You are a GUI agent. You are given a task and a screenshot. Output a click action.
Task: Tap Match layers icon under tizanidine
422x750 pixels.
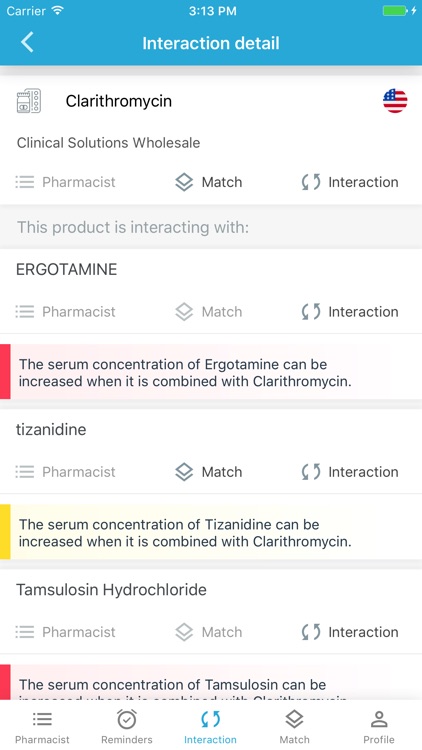tap(184, 472)
